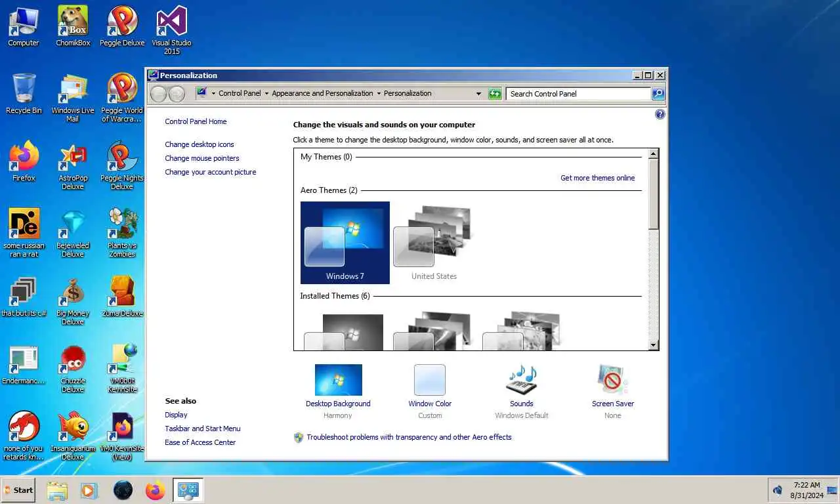Screen dimensions: 840x504
Task: Click the refresh button beside address bar
Action: (495, 94)
